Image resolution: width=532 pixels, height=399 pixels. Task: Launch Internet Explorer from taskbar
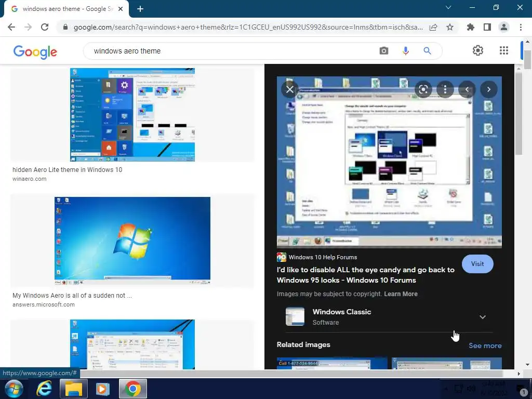click(x=44, y=389)
